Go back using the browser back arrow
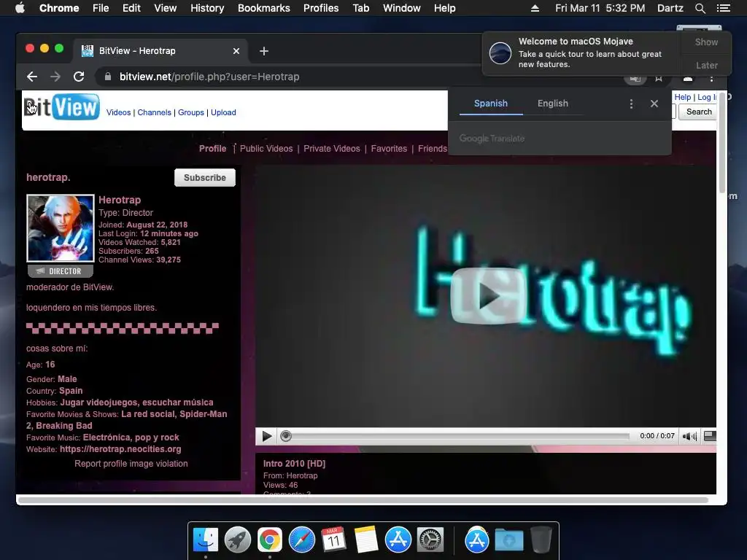Screen dimensions: 747x560 32,77
